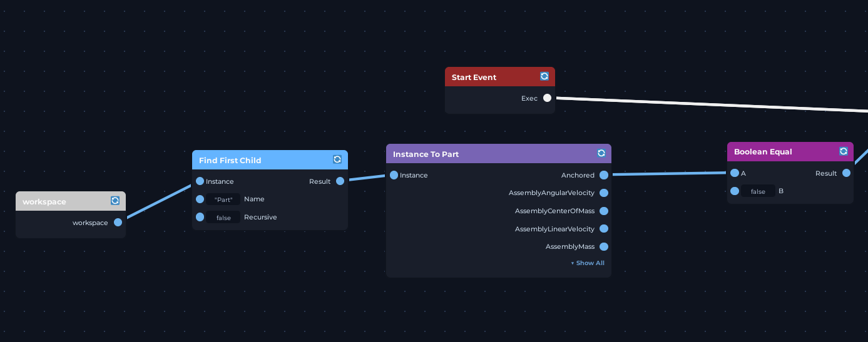The image size is (868, 342).
Task: Click Find First Child Instance input pin
Action: (200, 181)
